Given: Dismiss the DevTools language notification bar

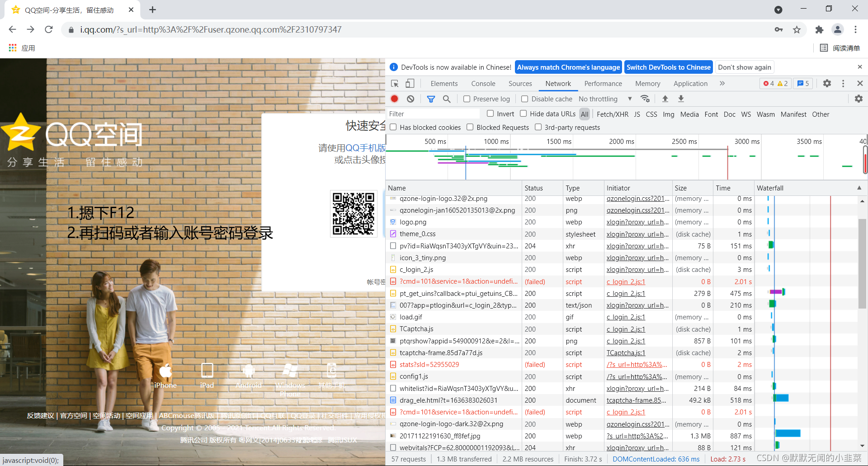Looking at the screenshot, I should tap(860, 67).
